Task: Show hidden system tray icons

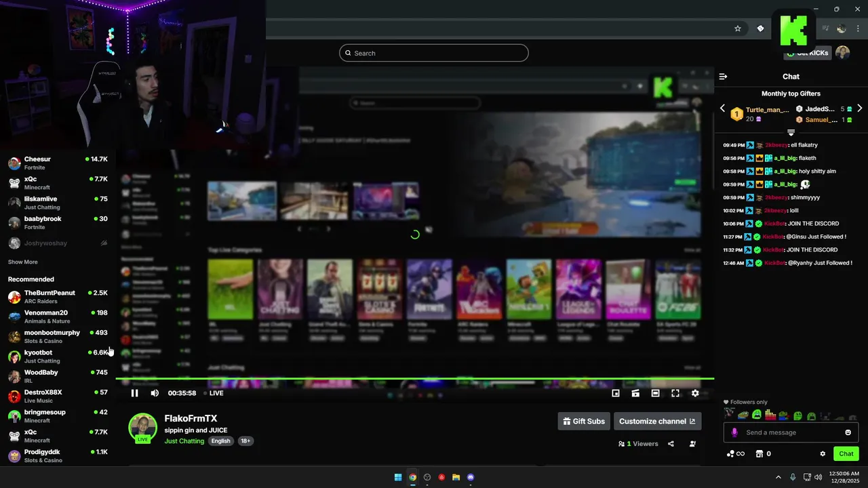Action: [778, 477]
